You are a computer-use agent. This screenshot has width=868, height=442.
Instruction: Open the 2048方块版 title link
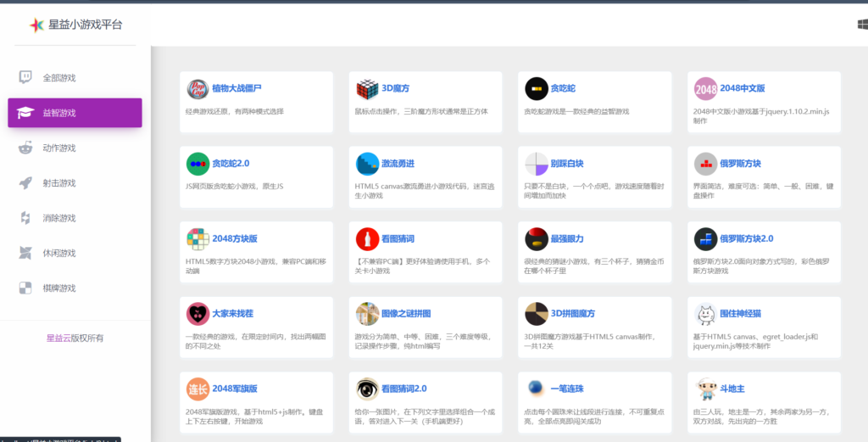click(x=235, y=238)
